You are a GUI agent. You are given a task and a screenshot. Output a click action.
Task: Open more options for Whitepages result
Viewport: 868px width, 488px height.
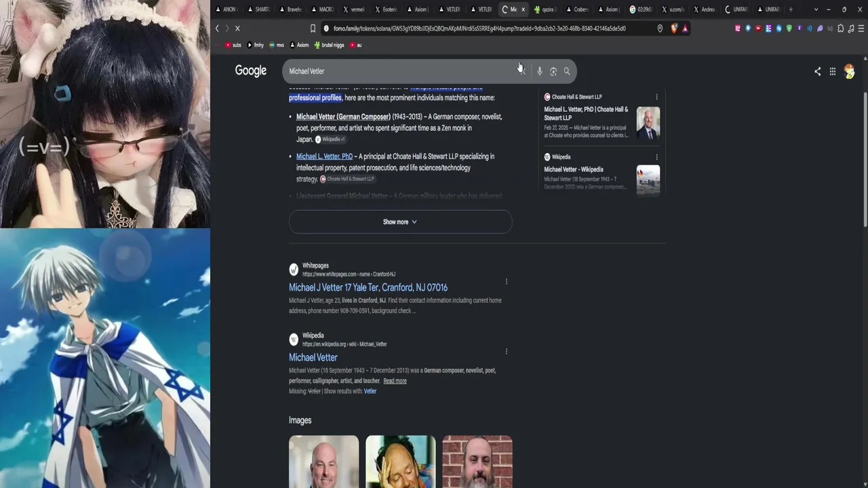(x=507, y=281)
